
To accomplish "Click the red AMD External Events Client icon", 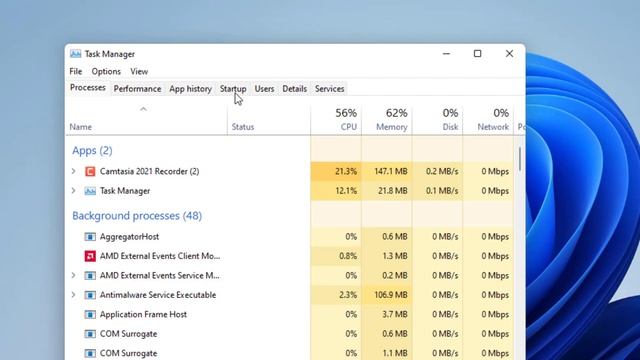I will coord(90,256).
